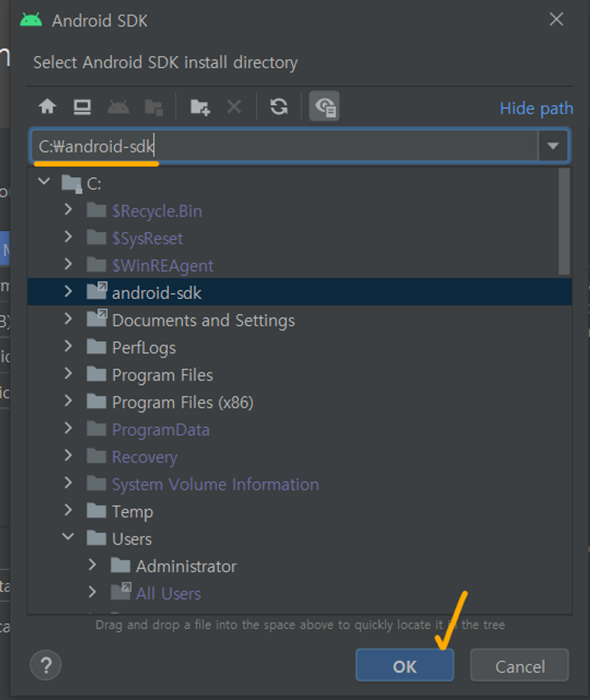This screenshot has width=590, height=700.
Task: Toggle show hidden files and directories
Action: [x=324, y=107]
